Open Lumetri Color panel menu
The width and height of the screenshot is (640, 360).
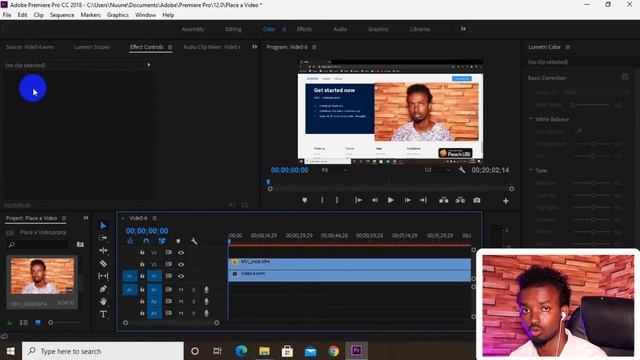(568, 47)
